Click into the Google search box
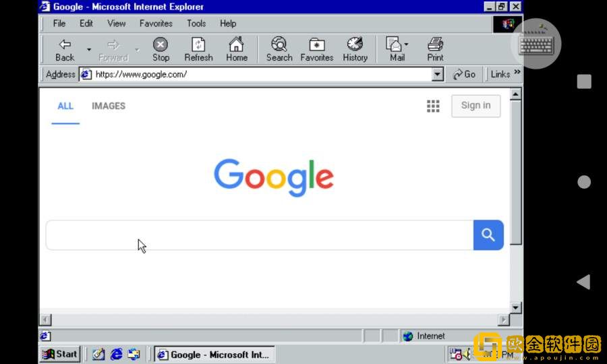 click(260, 235)
